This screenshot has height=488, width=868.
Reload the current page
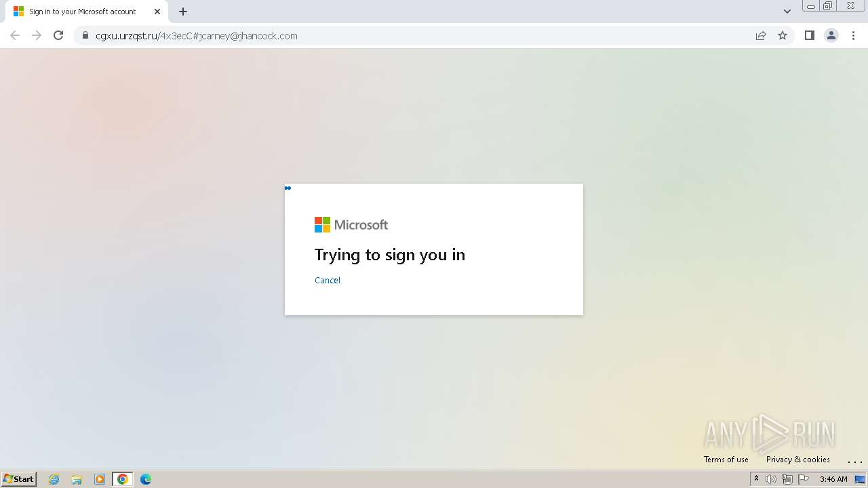click(58, 35)
